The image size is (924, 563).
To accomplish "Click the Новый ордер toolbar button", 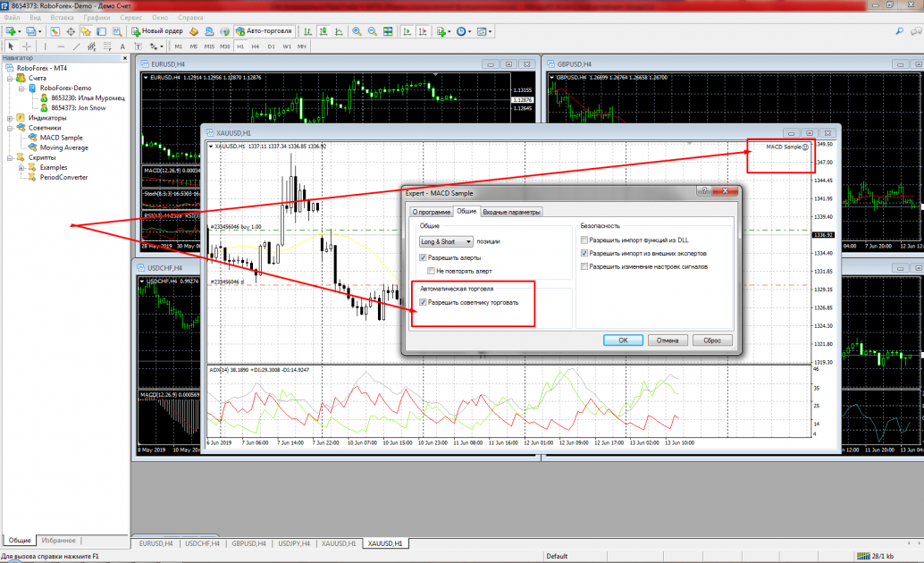I will [157, 31].
